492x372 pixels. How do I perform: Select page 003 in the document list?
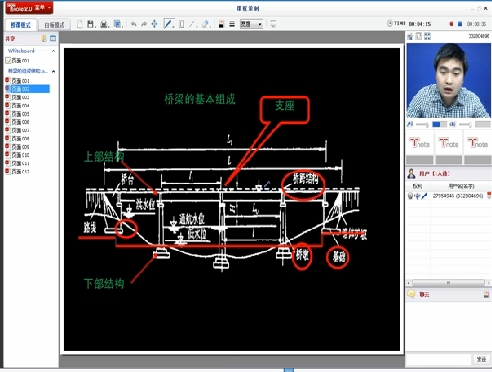pos(21,97)
